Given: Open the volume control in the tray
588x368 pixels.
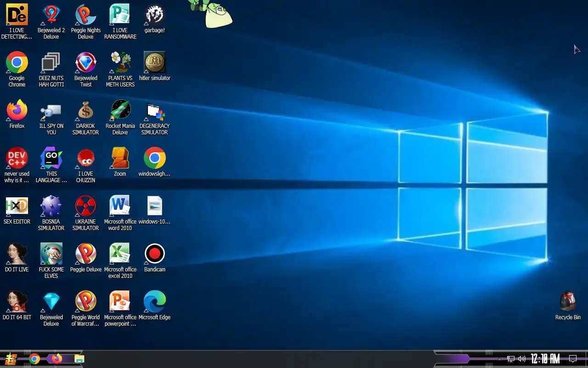Looking at the screenshot, I should pos(522,359).
